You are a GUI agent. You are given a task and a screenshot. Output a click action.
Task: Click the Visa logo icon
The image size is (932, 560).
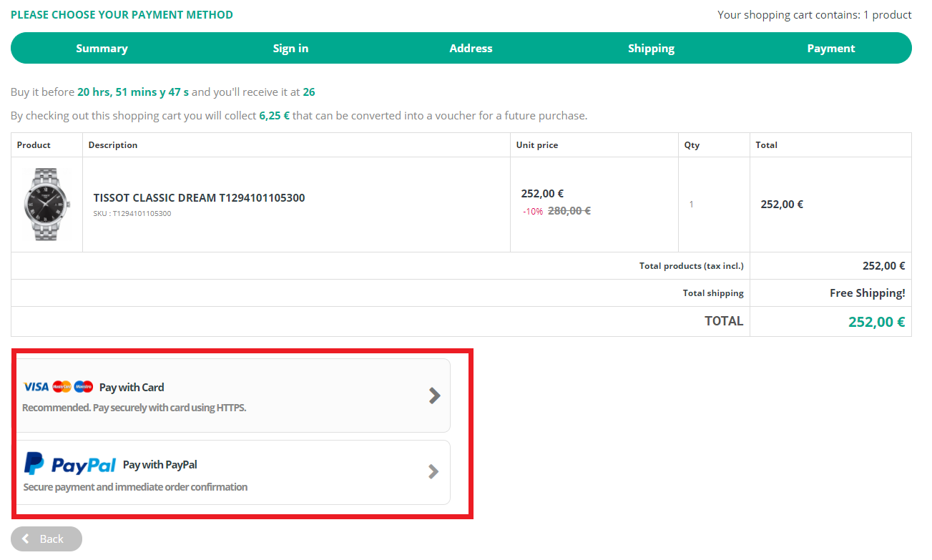(x=36, y=387)
